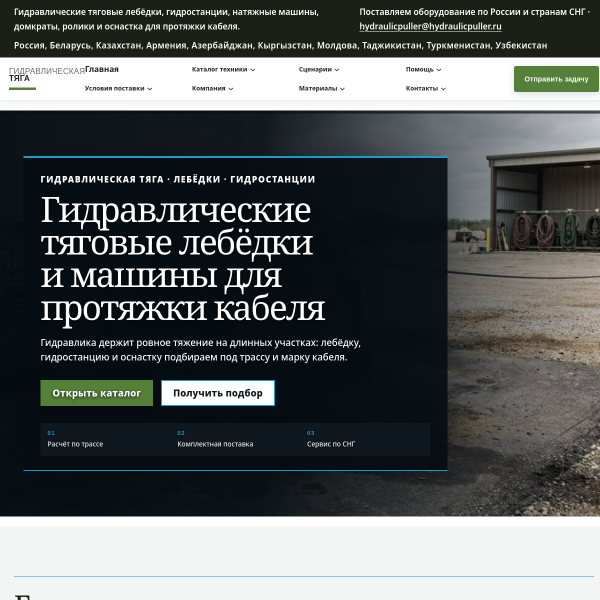The height and width of the screenshot is (600, 600).
Task: Expand the Компания dropdown menu
Action: [x=212, y=88]
